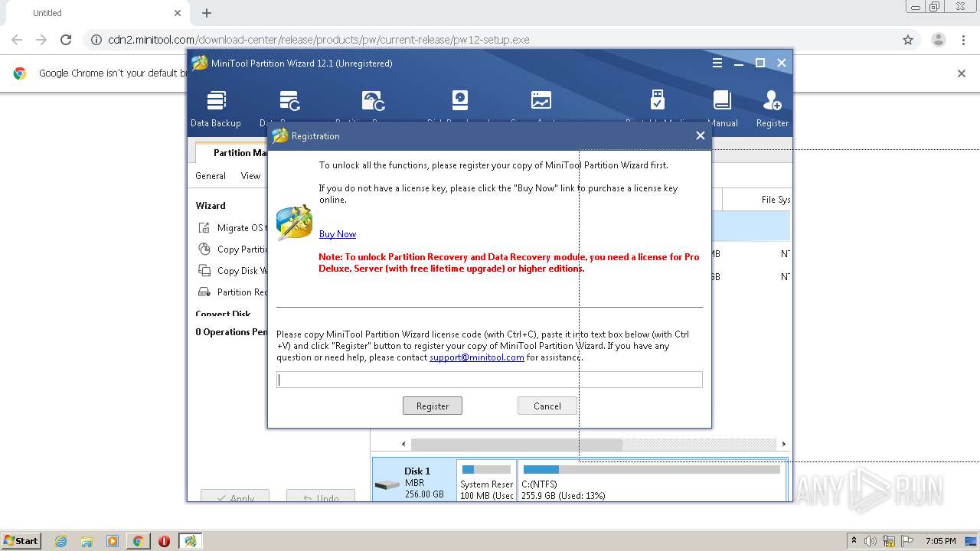Close the Registration dialog
This screenshot has height=551, width=980.
700,135
